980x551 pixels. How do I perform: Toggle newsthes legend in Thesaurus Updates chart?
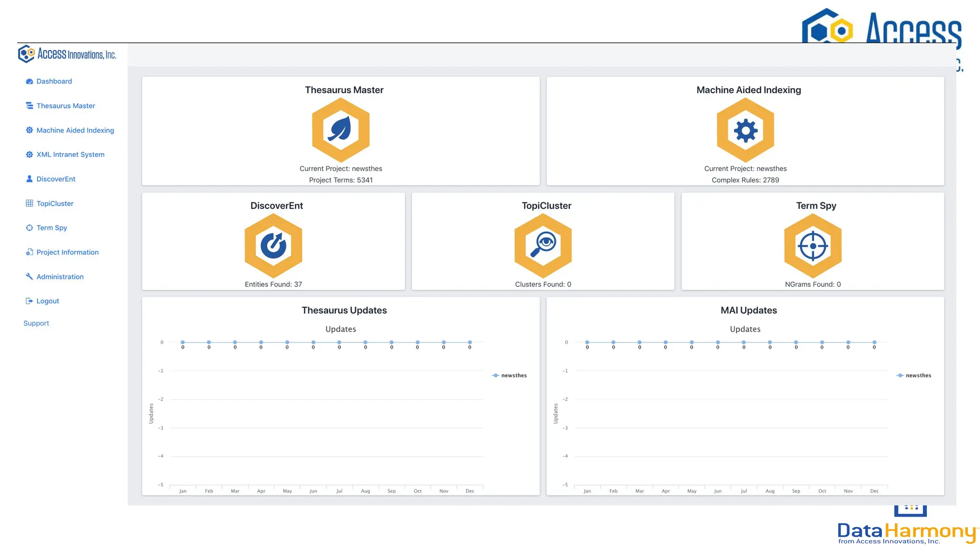(510, 375)
